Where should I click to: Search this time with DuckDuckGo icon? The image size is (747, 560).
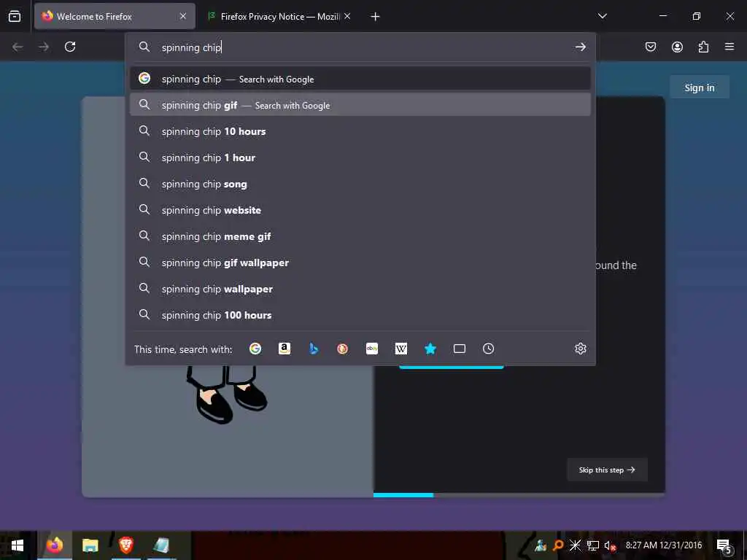coord(343,349)
